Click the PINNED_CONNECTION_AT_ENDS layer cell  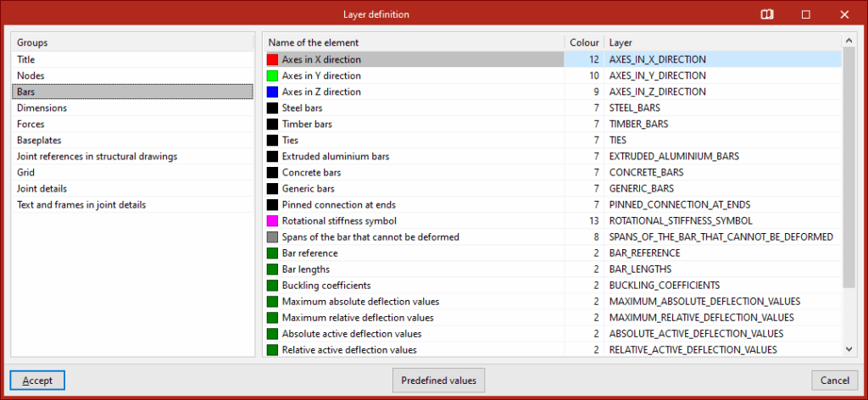[723, 205]
